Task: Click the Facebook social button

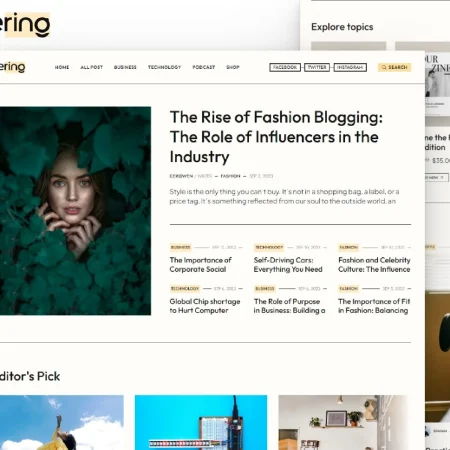Action: pyautogui.click(x=285, y=67)
